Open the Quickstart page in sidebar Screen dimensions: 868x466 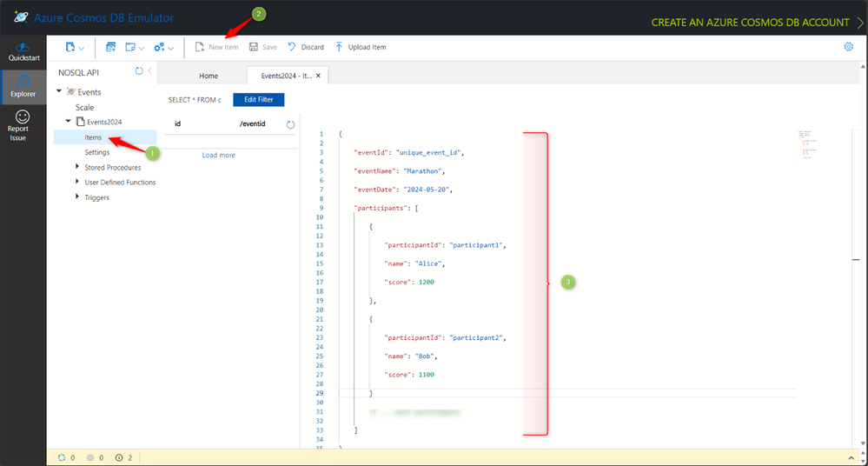tap(23, 51)
